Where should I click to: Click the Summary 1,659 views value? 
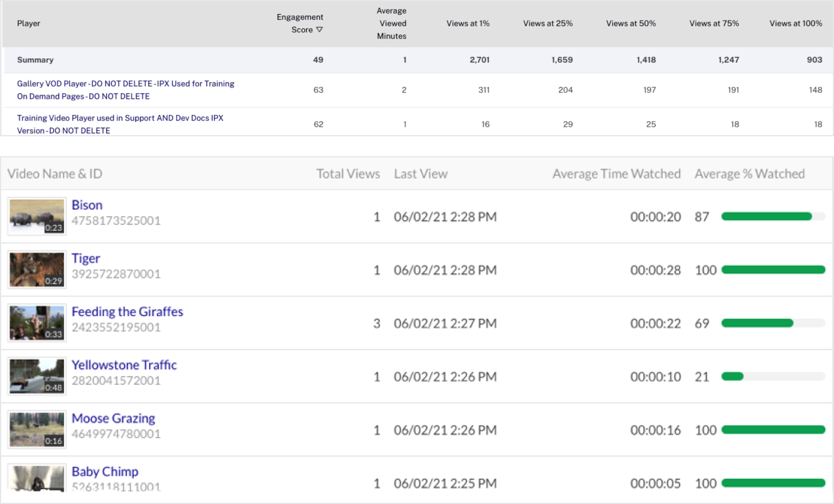tap(562, 60)
